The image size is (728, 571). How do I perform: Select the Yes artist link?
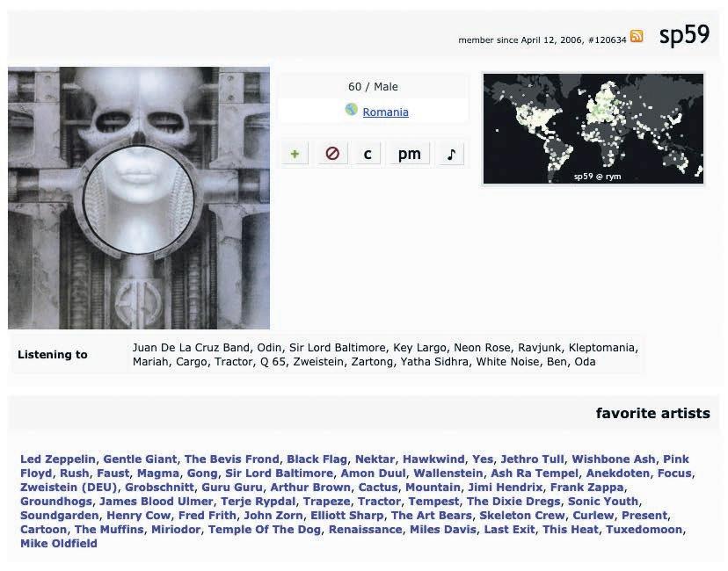pyautogui.click(x=483, y=459)
